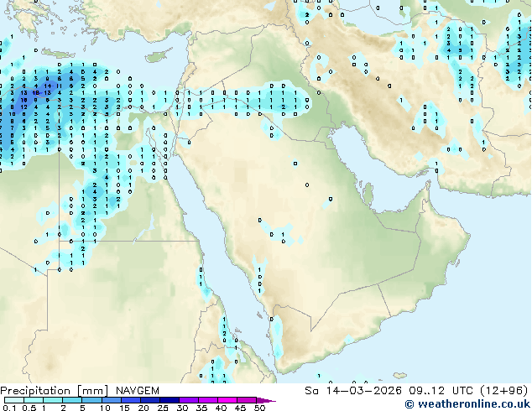Select the 35–40 mm legend color swatch
The width and height of the screenshot is (532, 411).
[208, 400]
